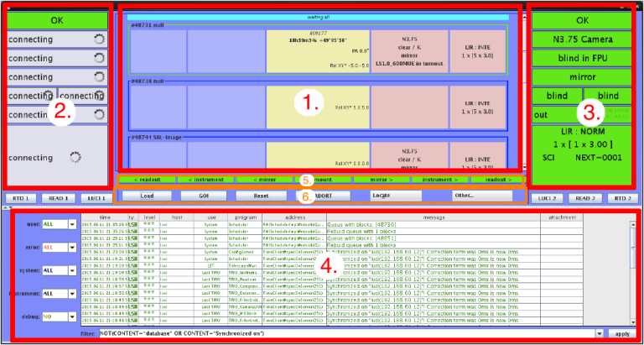This screenshot has width=644, height=345.
Task: Select the '< readout' status indicator
Action: click(x=147, y=180)
